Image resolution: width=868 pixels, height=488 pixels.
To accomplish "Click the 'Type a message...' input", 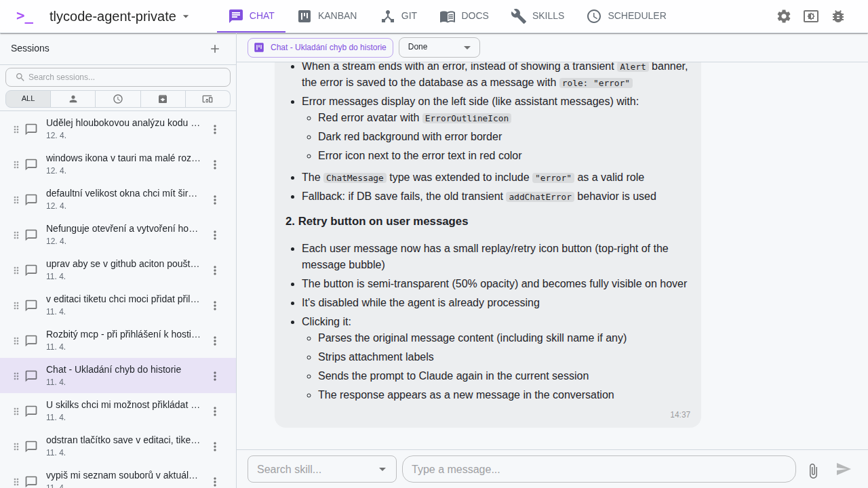I will [x=599, y=469].
